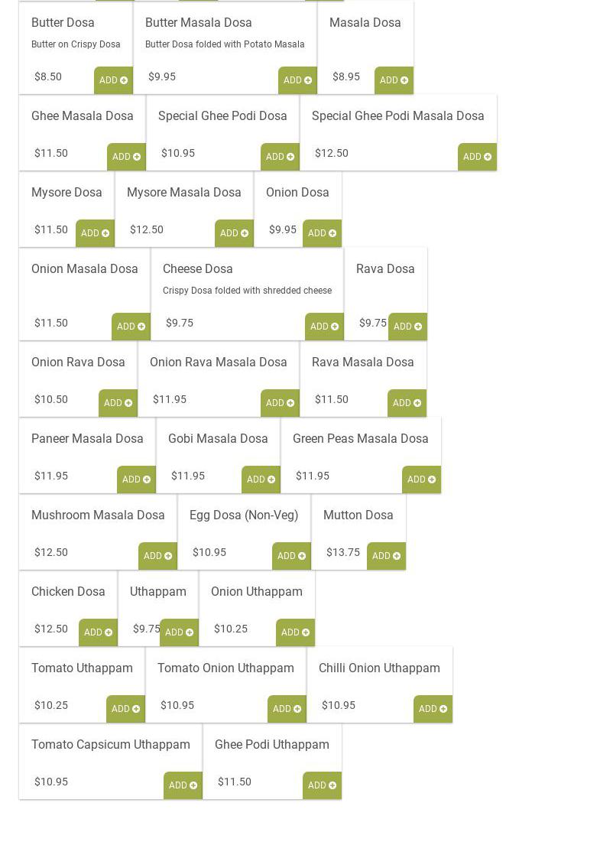Add the $8.95 Masala Dosa
This screenshot has width=600, height=868.
[394, 80]
